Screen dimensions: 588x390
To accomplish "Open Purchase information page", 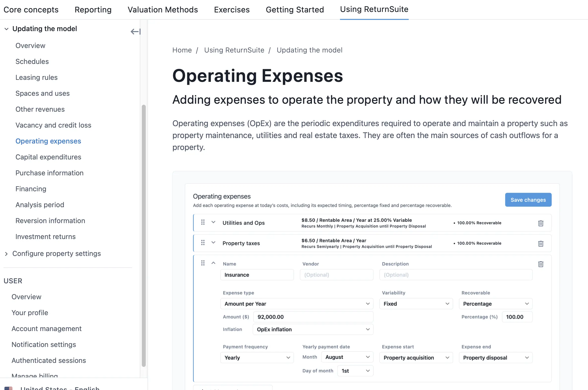I will click(x=49, y=173).
